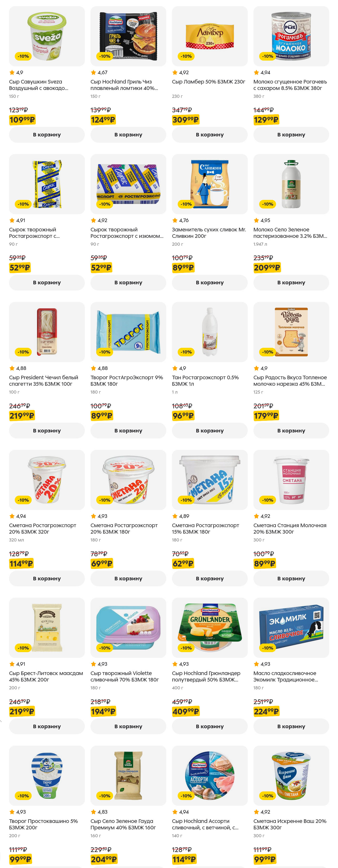Add Сметана Станция Молочная to the cart
This screenshot has height=868, width=338.
pos(291,579)
